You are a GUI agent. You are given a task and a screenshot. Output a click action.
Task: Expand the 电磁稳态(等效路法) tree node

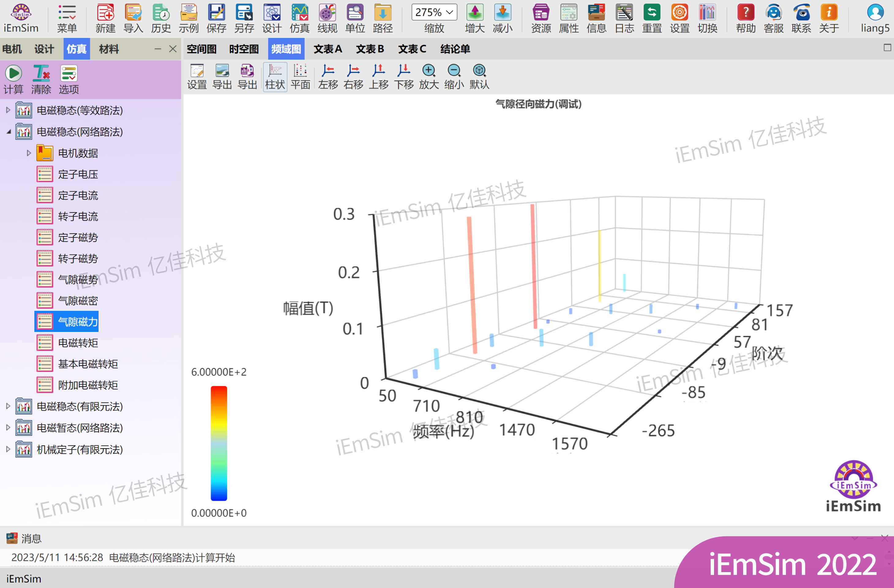[8, 110]
